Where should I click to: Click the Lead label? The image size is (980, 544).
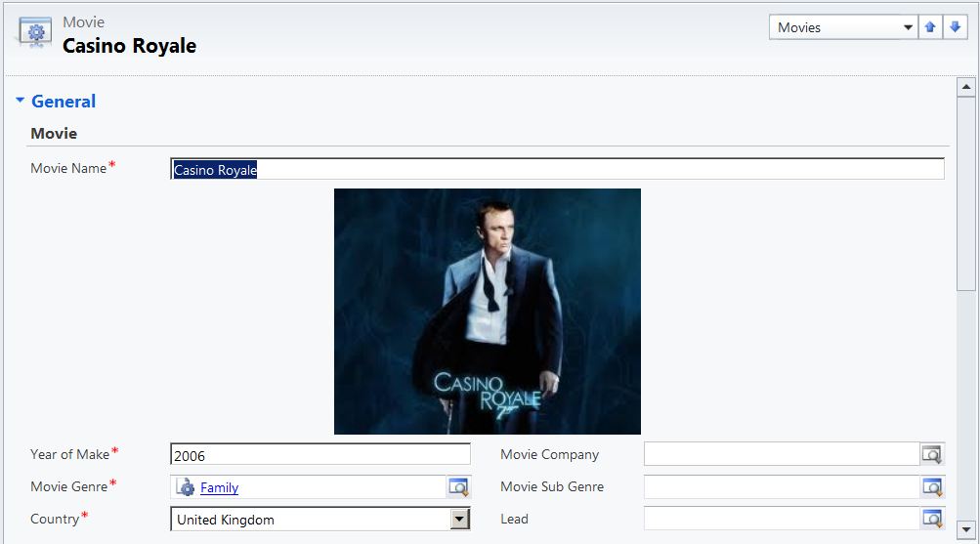pos(514,519)
